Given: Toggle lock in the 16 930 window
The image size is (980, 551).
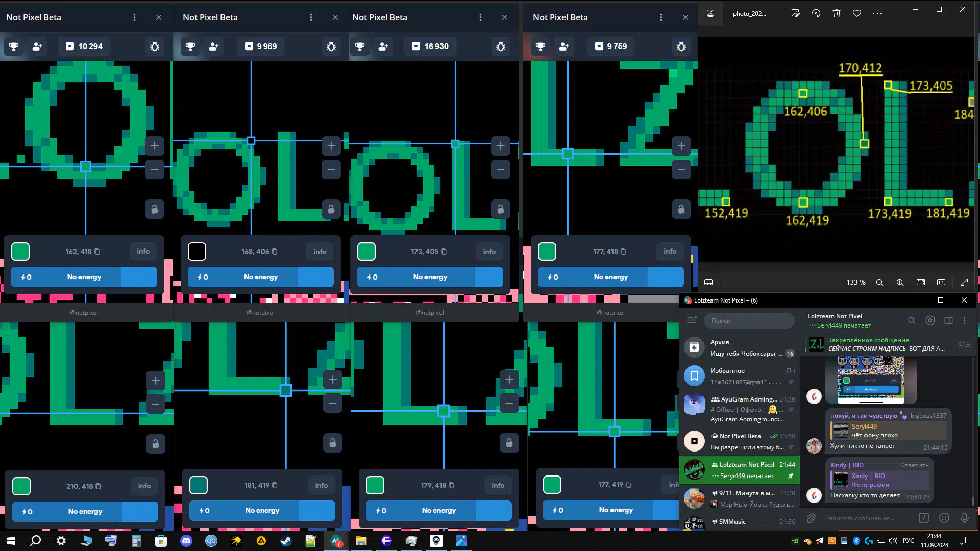Looking at the screenshot, I should pyautogui.click(x=501, y=209).
